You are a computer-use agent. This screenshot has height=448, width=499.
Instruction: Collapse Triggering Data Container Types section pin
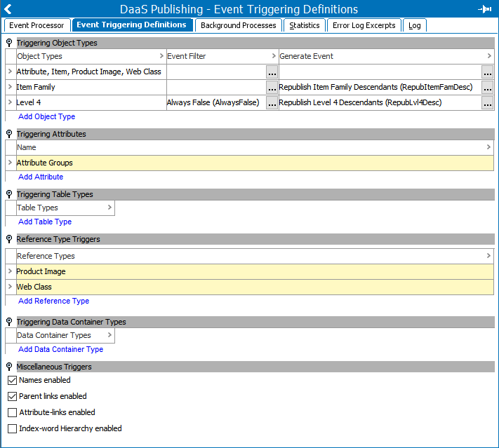click(x=9, y=322)
